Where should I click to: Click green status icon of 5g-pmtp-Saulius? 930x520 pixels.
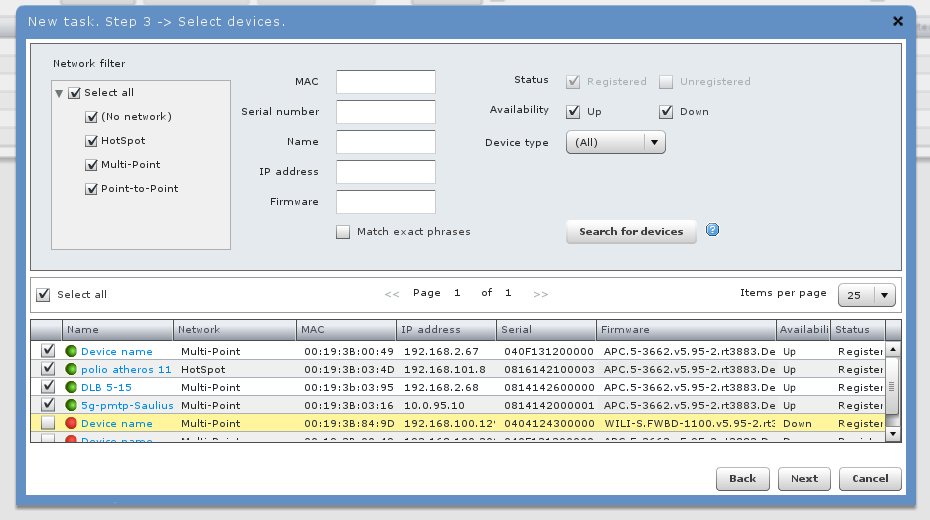coord(71,406)
